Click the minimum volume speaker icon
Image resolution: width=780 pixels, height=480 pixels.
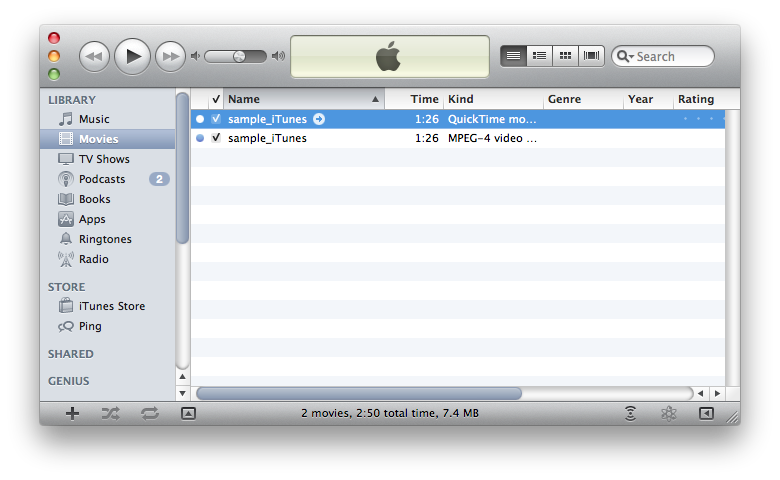tap(195, 56)
